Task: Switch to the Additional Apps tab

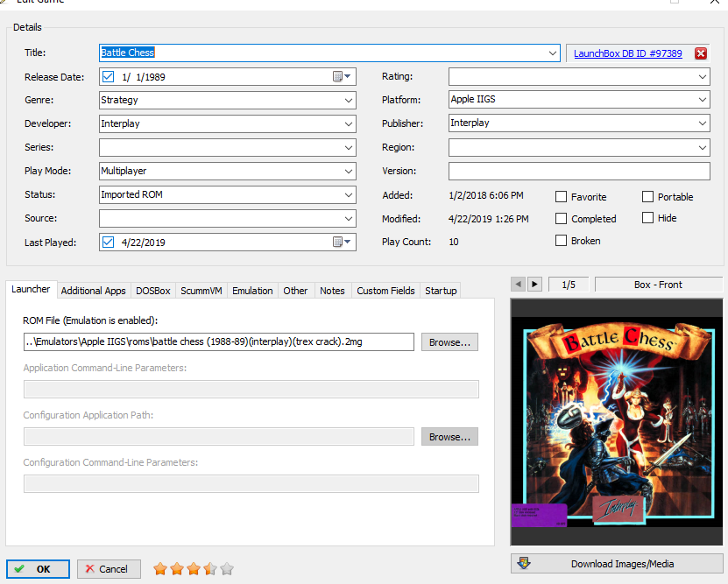Action: 94,291
